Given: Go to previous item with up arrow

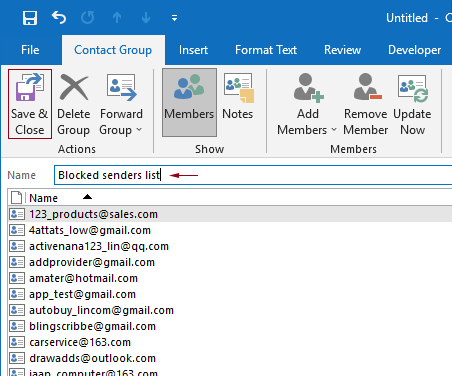Looking at the screenshot, I should click(x=117, y=18).
